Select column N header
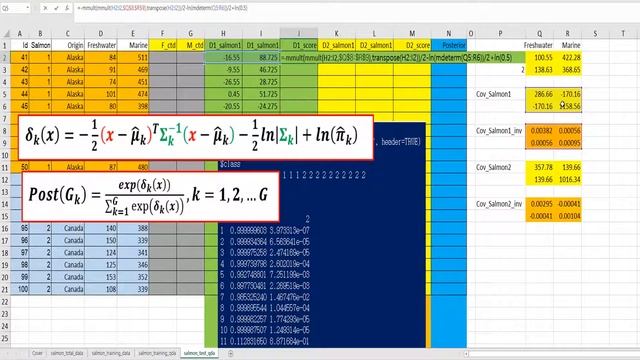 [449, 33]
